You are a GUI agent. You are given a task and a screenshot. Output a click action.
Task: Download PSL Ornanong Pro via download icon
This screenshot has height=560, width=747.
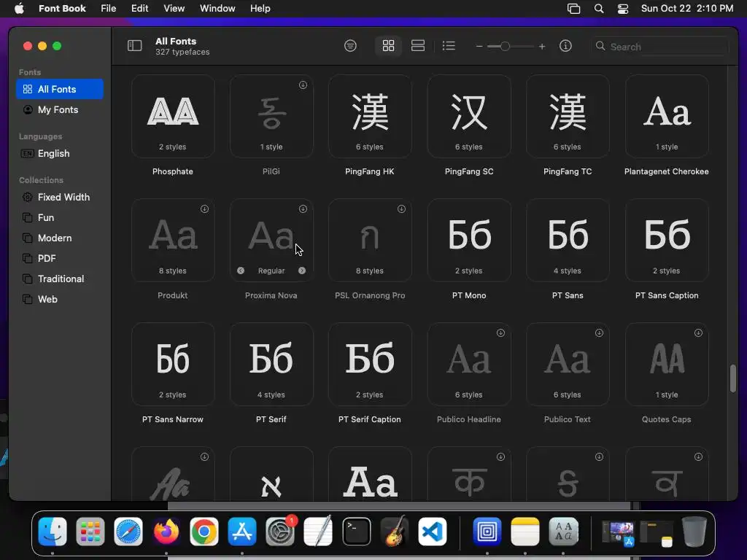coord(402,209)
